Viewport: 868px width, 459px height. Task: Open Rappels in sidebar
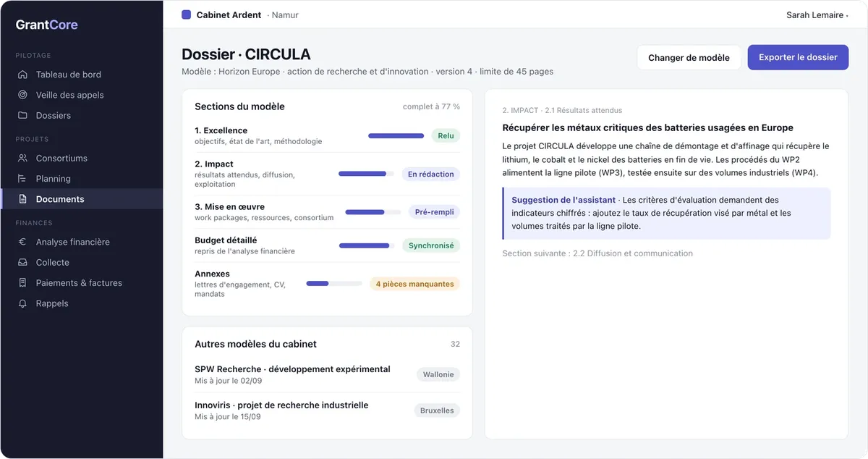(x=81, y=303)
